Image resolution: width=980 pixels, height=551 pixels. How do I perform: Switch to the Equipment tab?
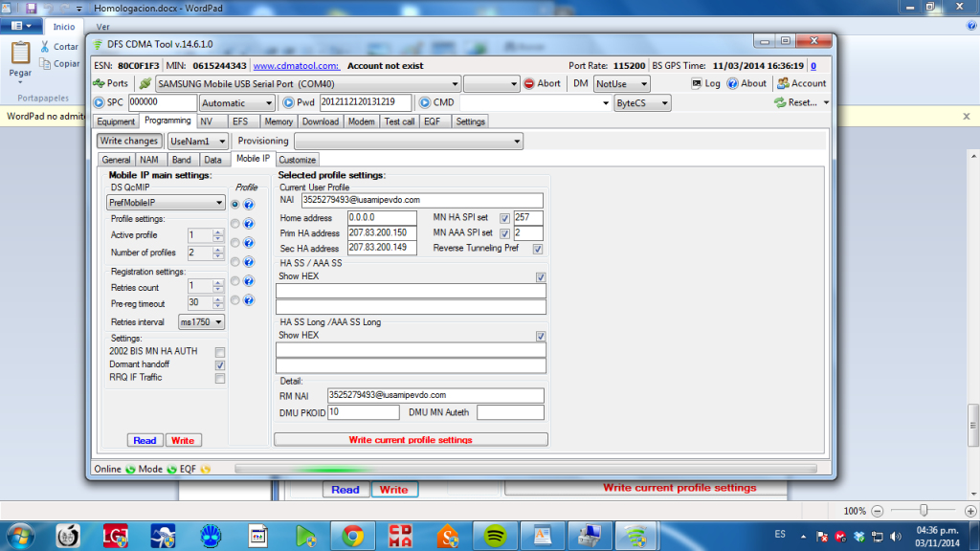pyautogui.click(x=116, y=121)
